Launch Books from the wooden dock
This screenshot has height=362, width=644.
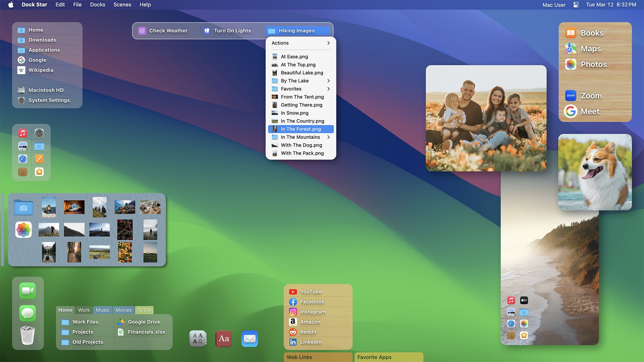point(584,33)
